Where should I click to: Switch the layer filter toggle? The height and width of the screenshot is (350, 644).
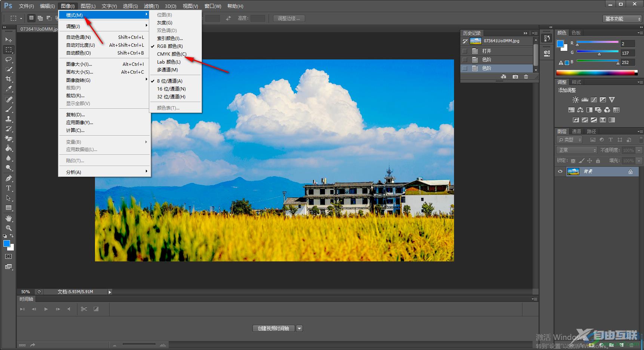tap(641, 140)
